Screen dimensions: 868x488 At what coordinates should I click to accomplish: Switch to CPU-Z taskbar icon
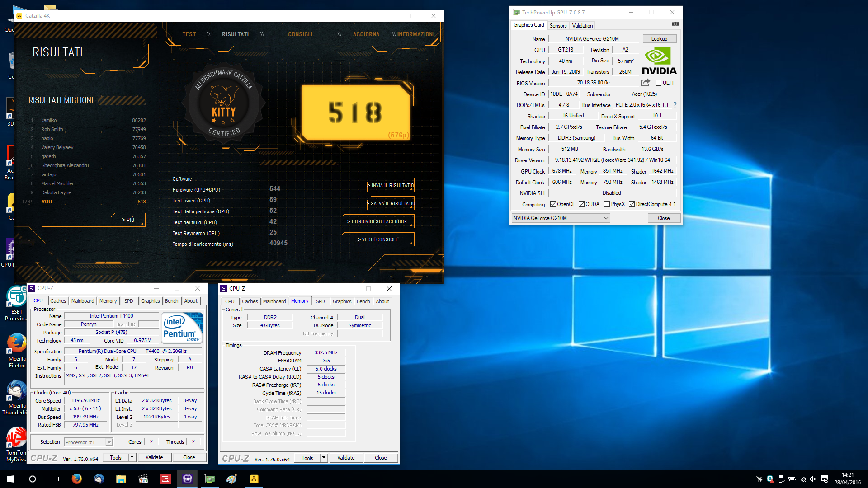point(188,479)
